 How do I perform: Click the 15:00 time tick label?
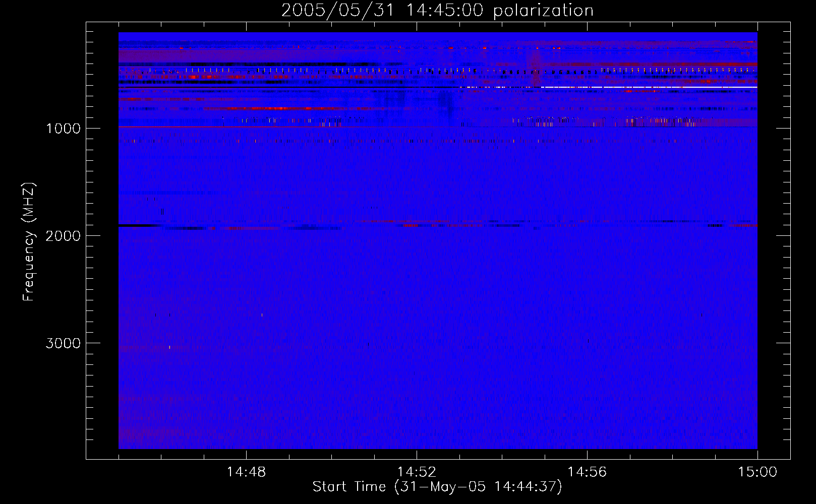pos(757,472)
